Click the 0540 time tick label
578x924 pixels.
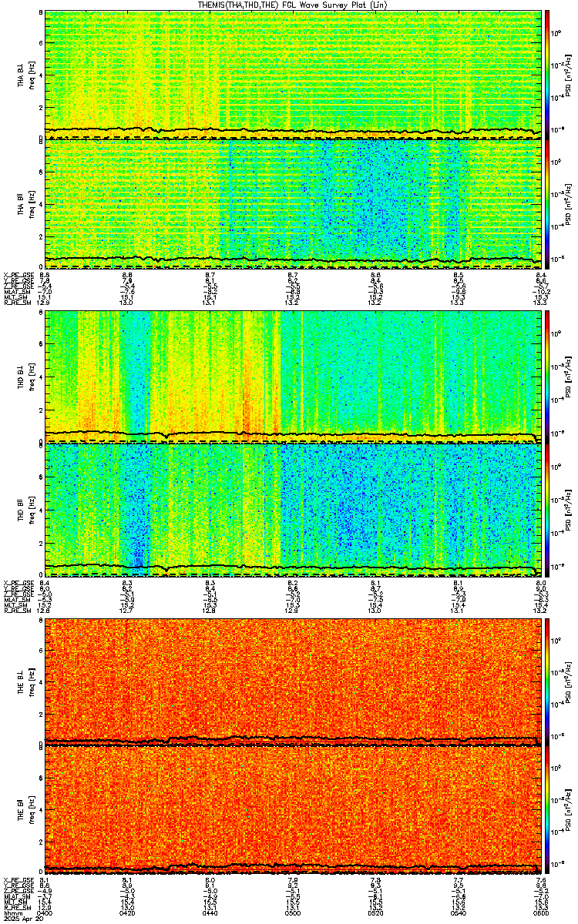pyautogui.click(x=458, y=914)
